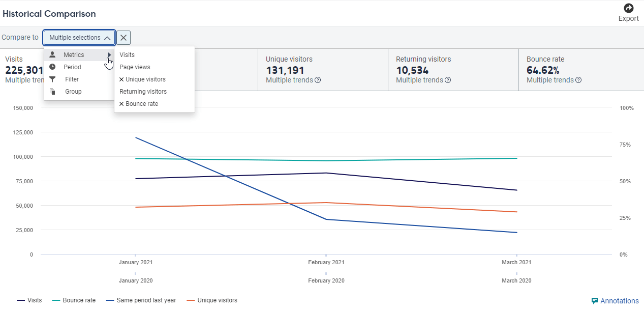
Task: Clear the Compare to selection with X
Action: (124, 38)
